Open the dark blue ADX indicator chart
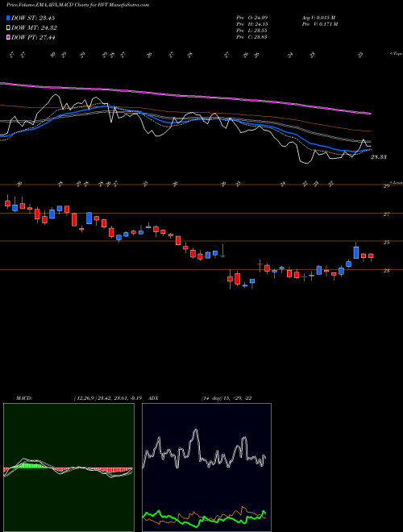 click(x=206, y=468)
